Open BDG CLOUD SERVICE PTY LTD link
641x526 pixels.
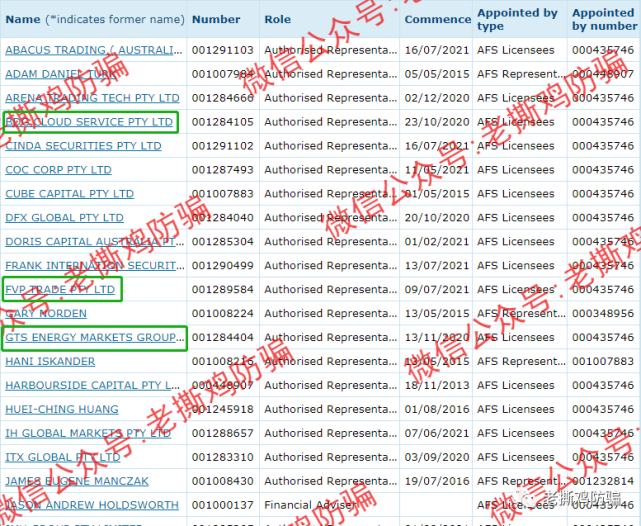tap(89, 122)
